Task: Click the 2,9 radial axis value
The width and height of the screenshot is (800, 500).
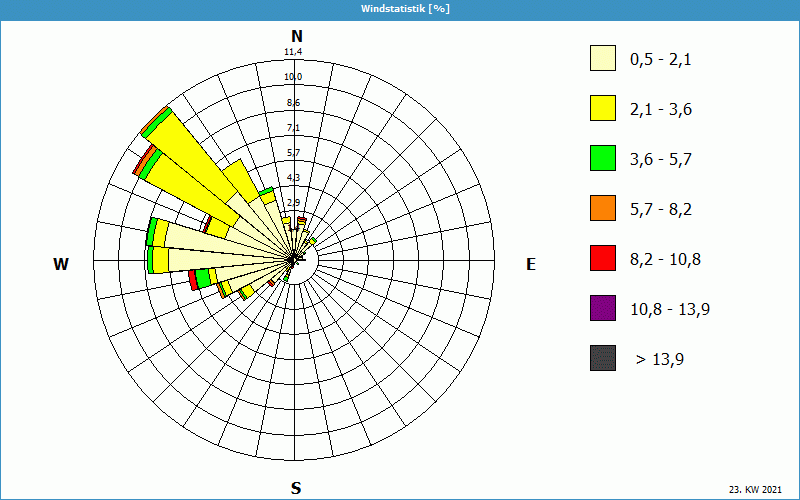Action: tap(293, 203)
